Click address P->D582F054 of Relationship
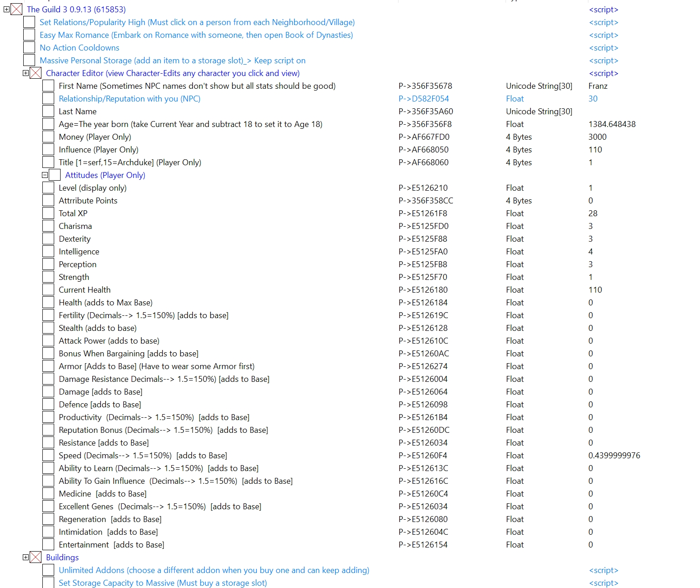The image size is (700, 588). click(x=424, y=98)
